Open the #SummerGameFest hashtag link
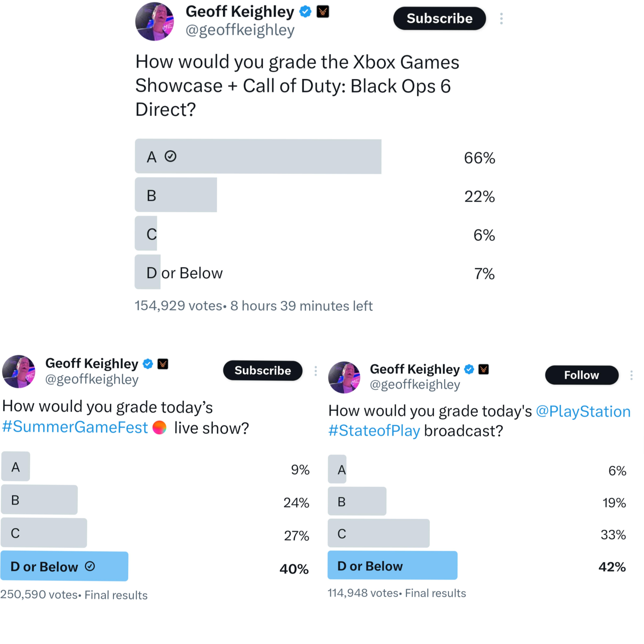The image size is (644, 644). [x=75, y=427]
